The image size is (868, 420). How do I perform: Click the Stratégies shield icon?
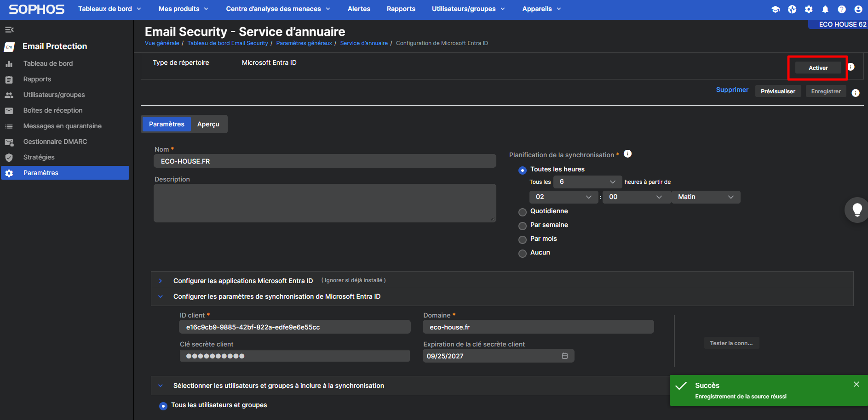(x=9, y=158)
